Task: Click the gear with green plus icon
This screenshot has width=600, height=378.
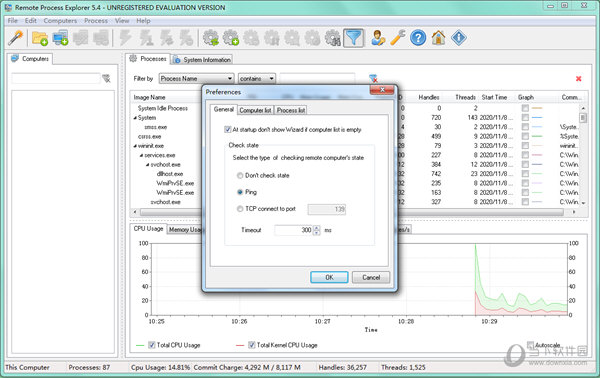Action: click(x=231, y=38)
